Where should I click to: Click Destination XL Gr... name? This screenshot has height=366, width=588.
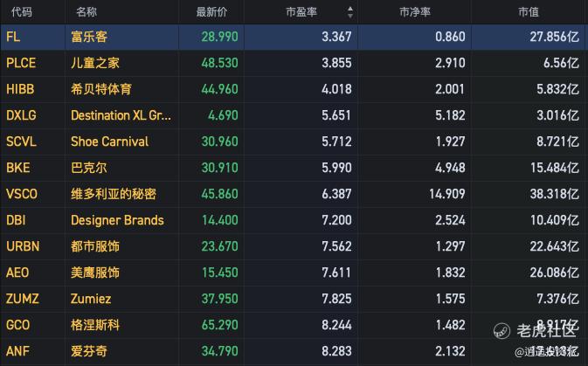click(x=121, y=115)
